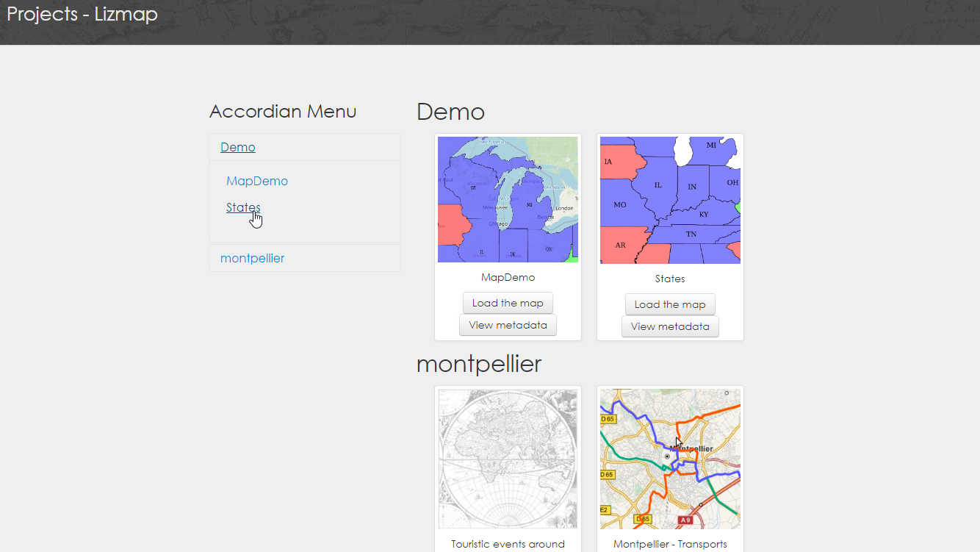Click the Projects - Lizmap header title
This screenshot has width=980, height=552.
(x=82, y=14)
